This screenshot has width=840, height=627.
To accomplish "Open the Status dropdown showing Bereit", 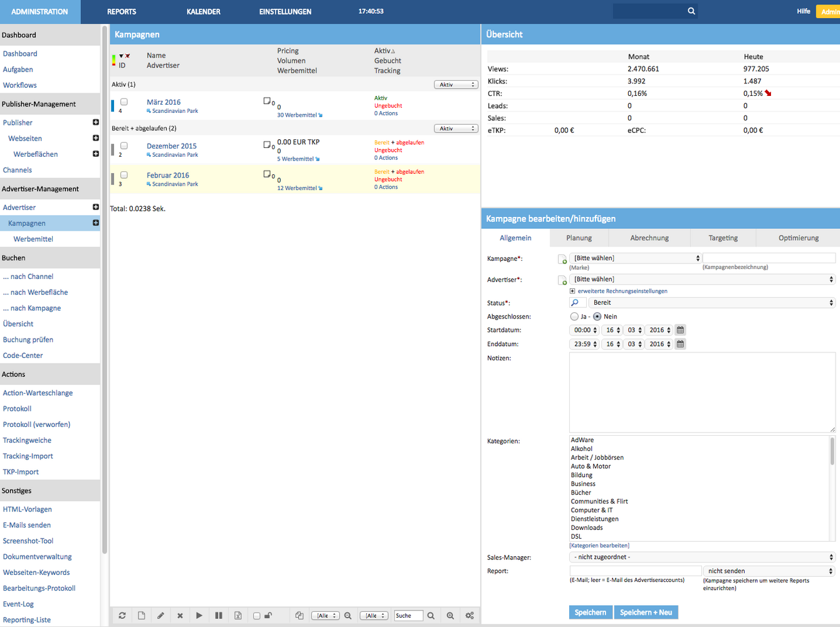I will [x=713, y=303].
